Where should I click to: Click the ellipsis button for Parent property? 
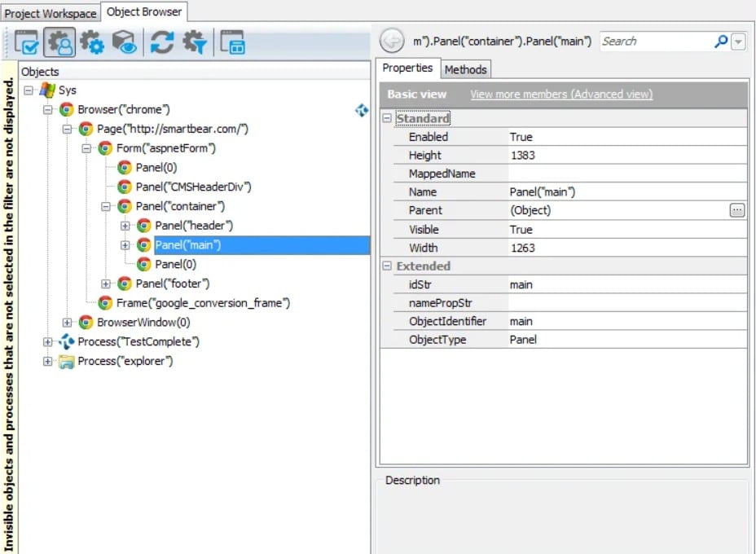tap(736, 210)
